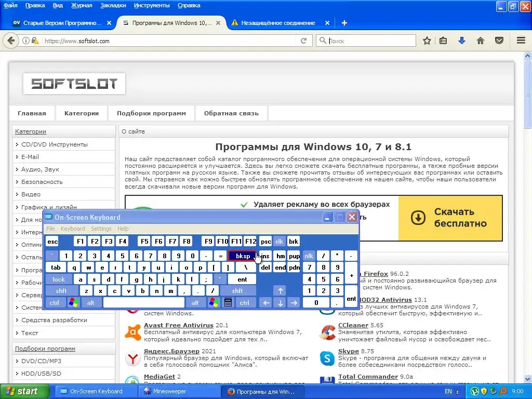Viewport: 532px width, 399px height.
Task: Close the Старые Версии Программно tab
Action: click(109, 23)
